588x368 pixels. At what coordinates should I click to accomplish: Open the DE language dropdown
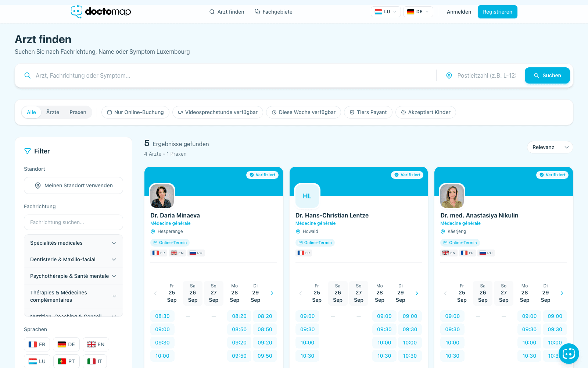(418, 12)
